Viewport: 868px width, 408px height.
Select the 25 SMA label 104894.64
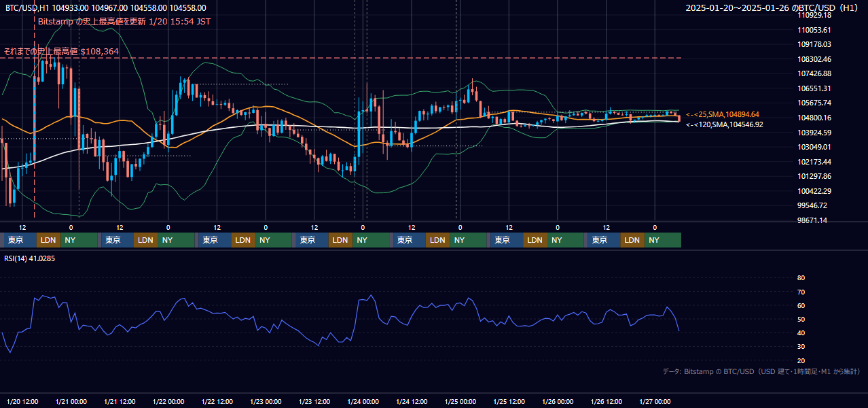tap(723, 114)
